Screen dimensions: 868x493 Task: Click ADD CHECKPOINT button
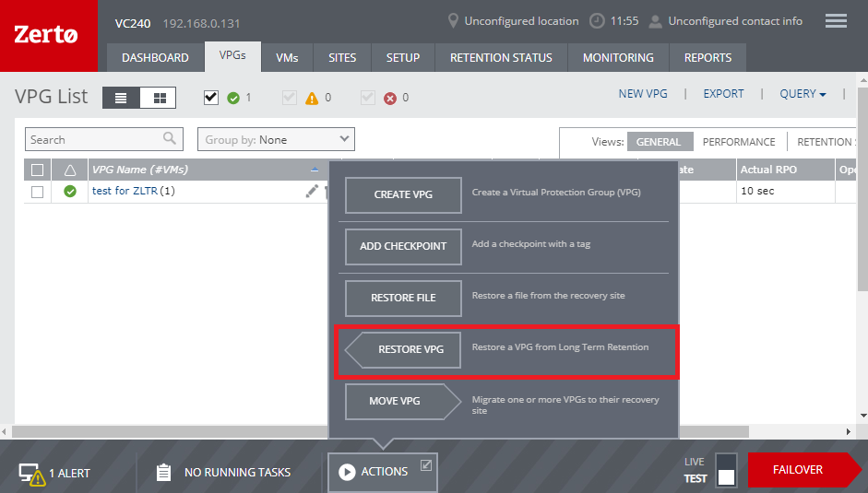(x=403, y=246)
